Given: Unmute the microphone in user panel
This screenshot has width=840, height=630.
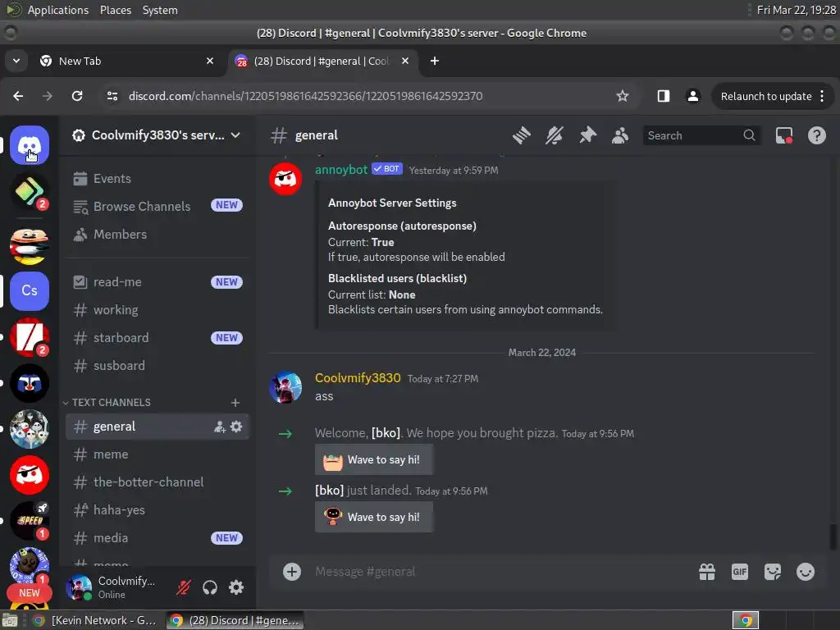Looking at the screenshot, I should pyautogui.click(x=184, y=587).
